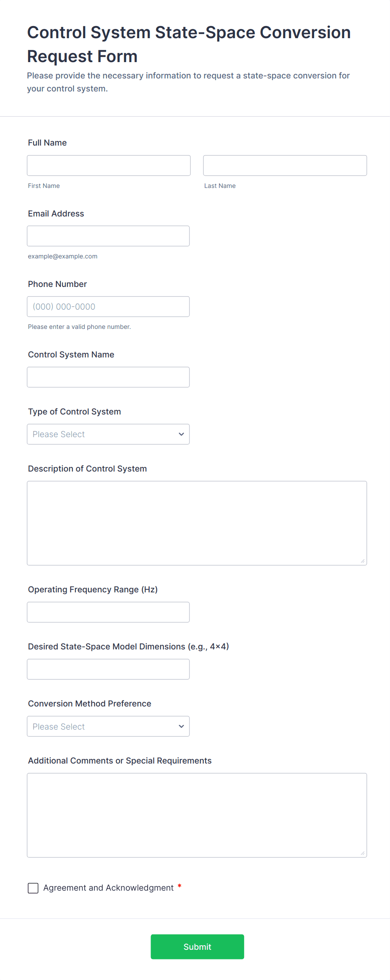Focus the Email Address text box
The image size is (390, 980).
(108, 236)
